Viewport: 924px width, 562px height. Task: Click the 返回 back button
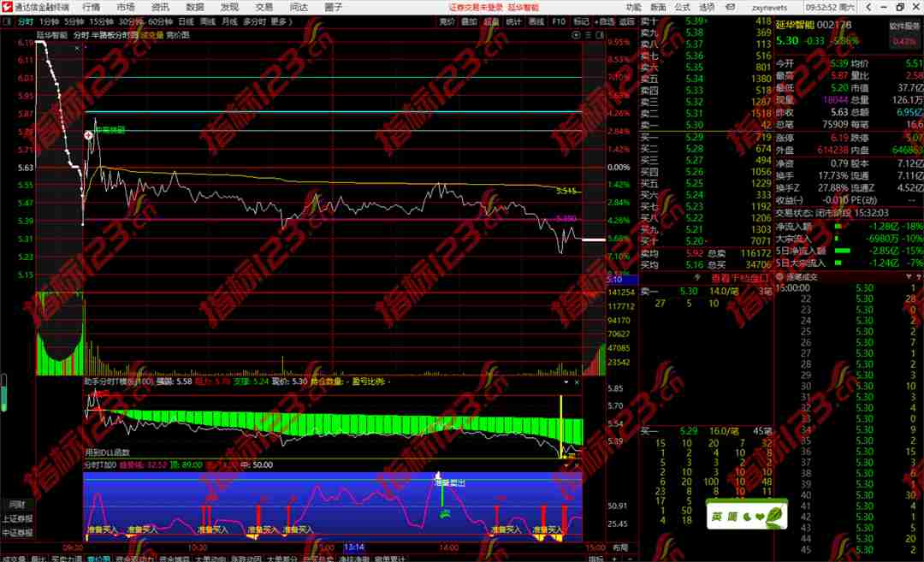tap(627, 21)
